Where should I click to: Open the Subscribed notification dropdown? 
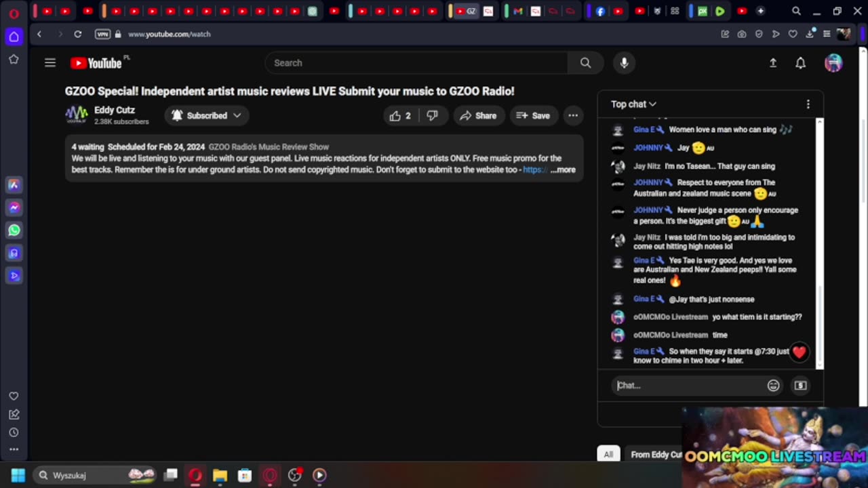207,116
